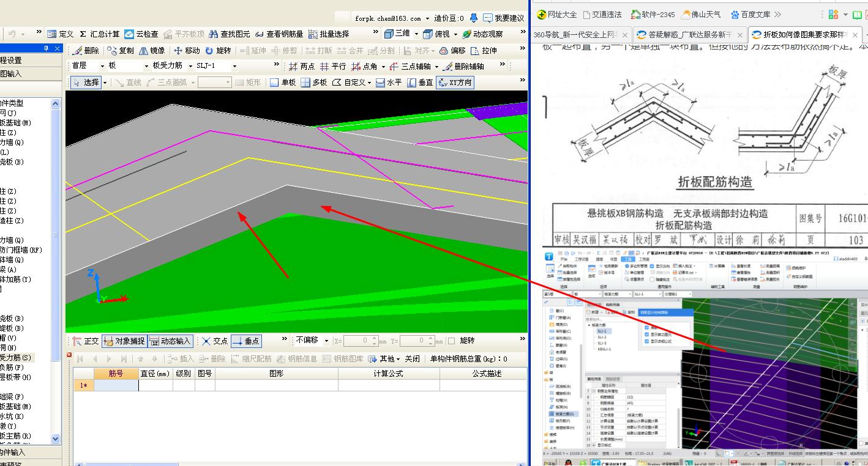Toggle 垂点 perpendicular snap
This screenshot has height=466, width=868.
click(x=246, y=341)
